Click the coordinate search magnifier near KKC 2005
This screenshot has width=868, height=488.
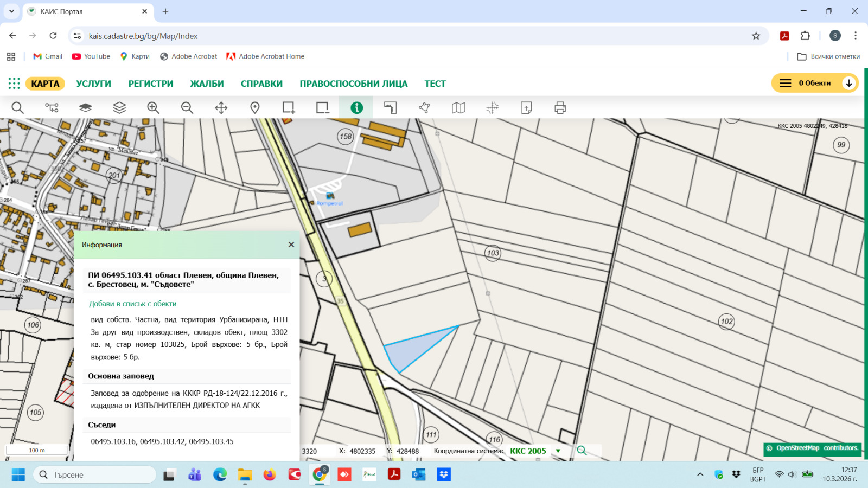583,451
